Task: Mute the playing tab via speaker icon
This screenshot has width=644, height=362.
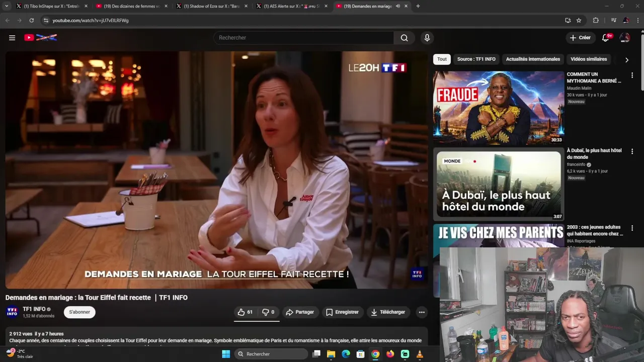Action: point(397,6)
